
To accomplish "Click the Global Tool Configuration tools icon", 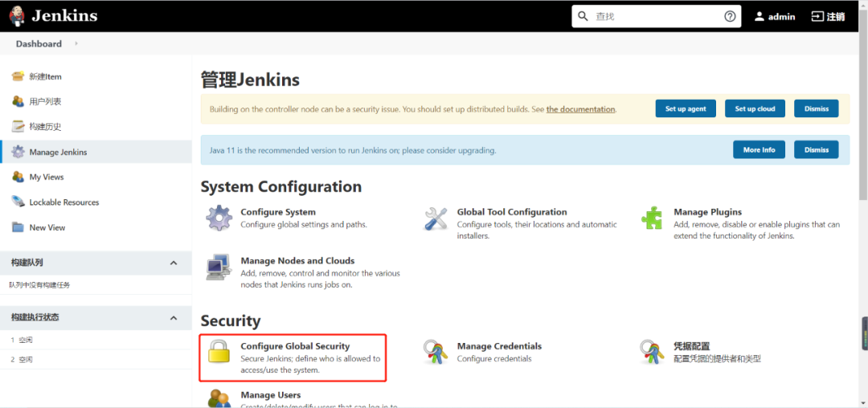I will click(436, 218).
